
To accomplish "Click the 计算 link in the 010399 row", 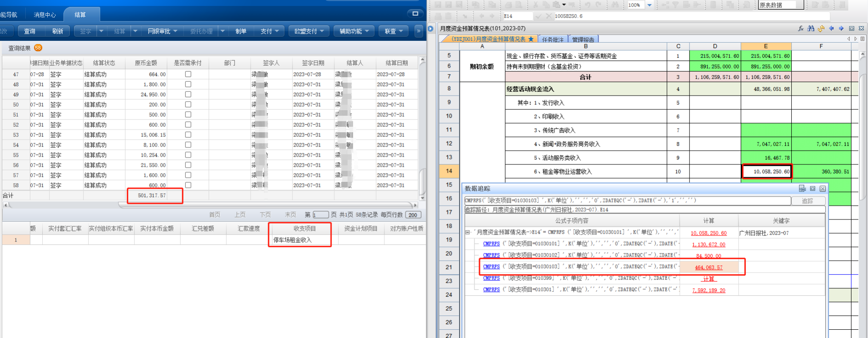I will tap(708, 279).
